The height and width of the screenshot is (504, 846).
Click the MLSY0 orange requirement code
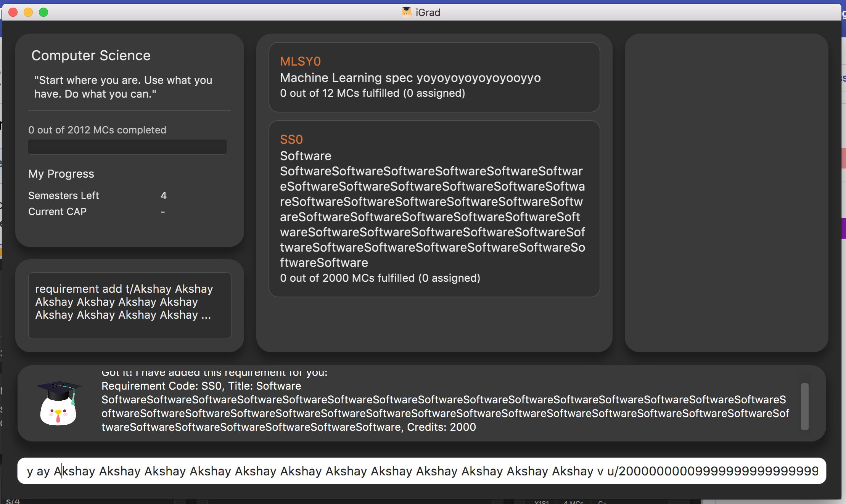tap(300, 61)
